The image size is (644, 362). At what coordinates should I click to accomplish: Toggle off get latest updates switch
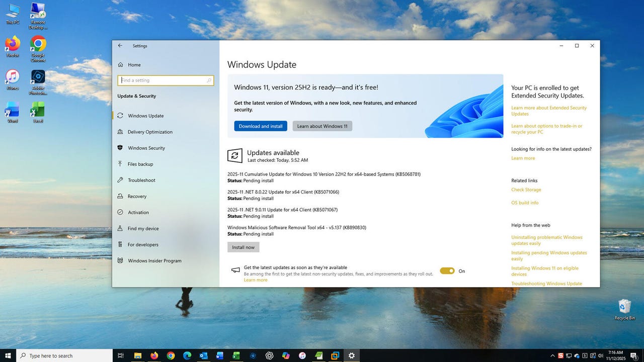(x=447, y=271)
